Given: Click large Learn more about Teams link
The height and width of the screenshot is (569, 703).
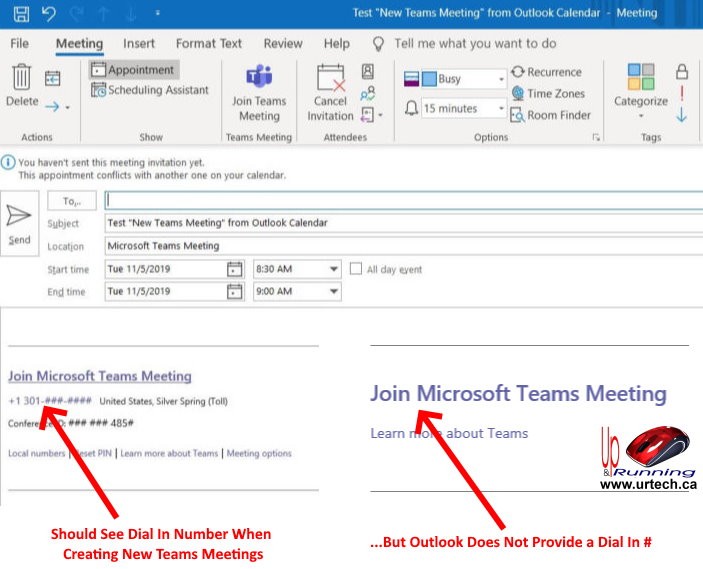Looking at the screenshot, I should click(x=449, y=433).
